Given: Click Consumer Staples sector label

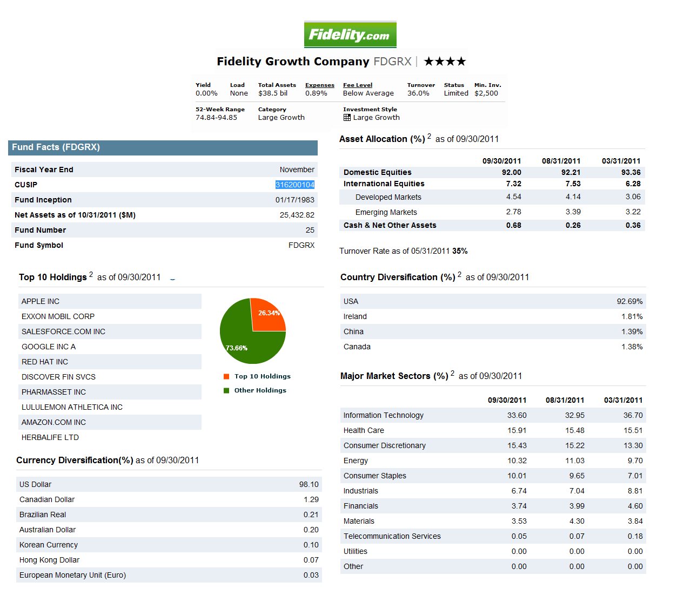Looking at the screenshot, I should [x=375, y=476].
